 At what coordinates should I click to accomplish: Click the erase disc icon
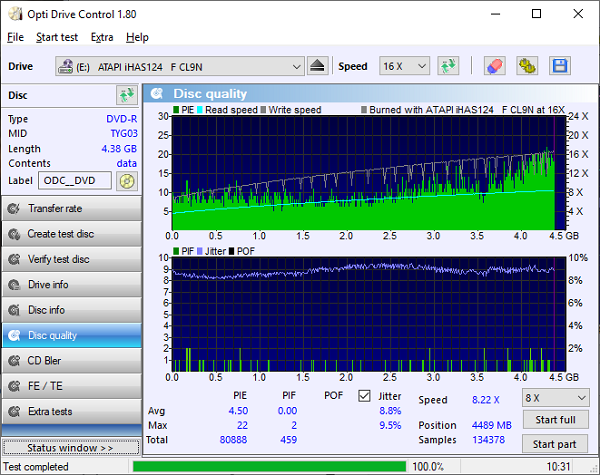pos(494,66)
